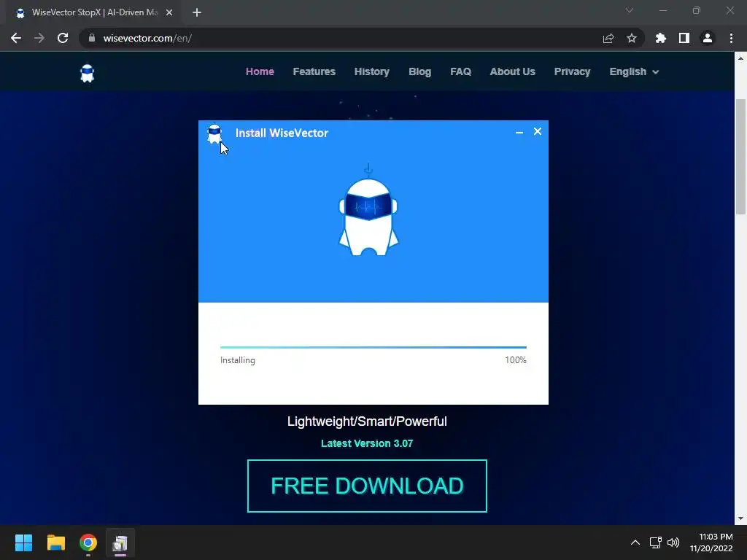Click the installer icon on the taskbar

pos(120,542)
